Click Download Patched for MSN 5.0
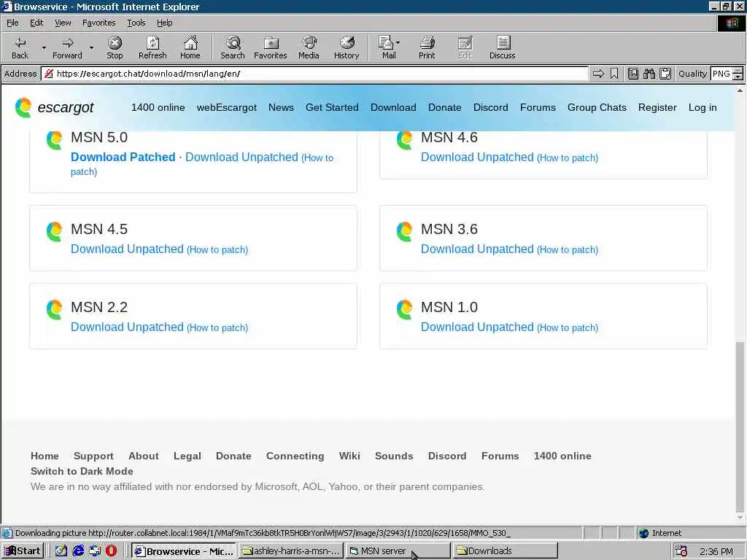Screen dimensions: 747x560 click(x=123, y=157)
